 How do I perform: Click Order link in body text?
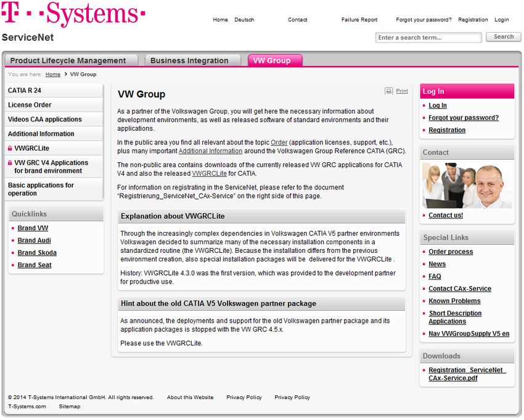279,142
